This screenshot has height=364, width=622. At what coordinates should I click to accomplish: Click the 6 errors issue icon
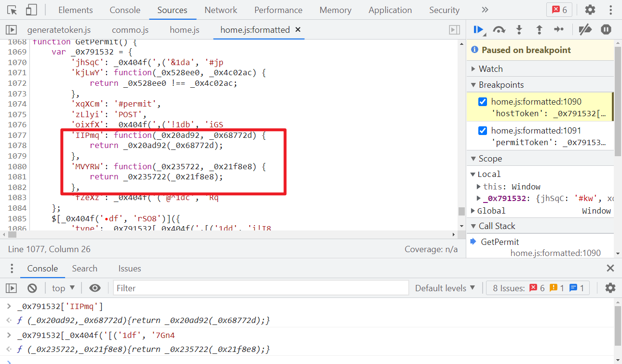533,288
